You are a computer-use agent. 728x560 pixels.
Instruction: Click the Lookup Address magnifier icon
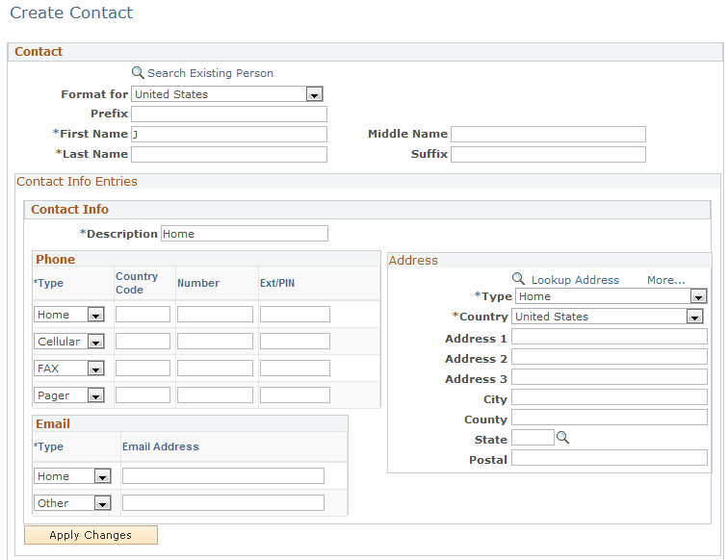point(518,279)
